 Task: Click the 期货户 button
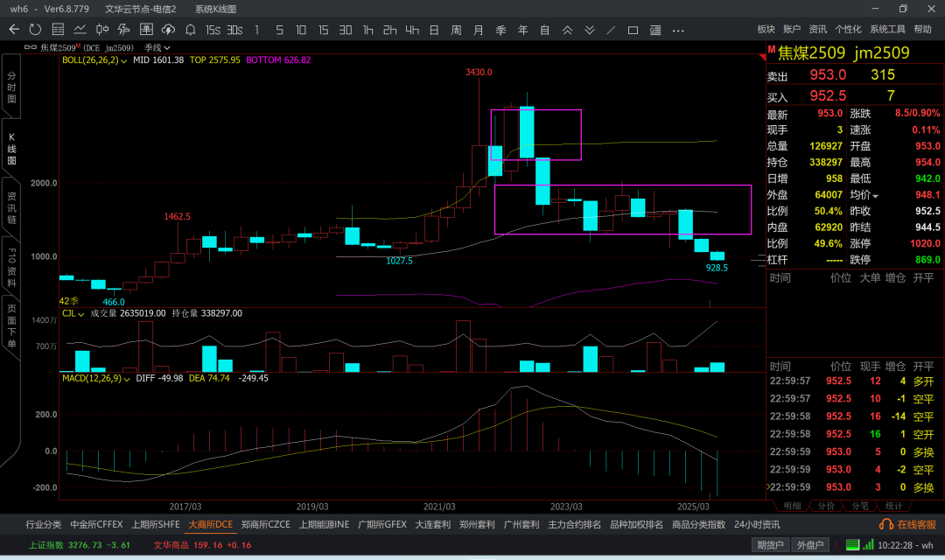(770, 545)
